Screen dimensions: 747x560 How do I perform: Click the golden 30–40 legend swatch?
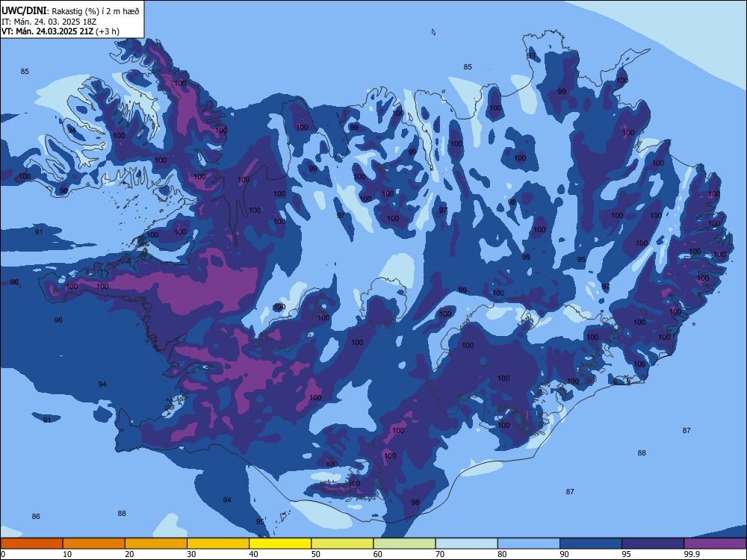point(218,544)
